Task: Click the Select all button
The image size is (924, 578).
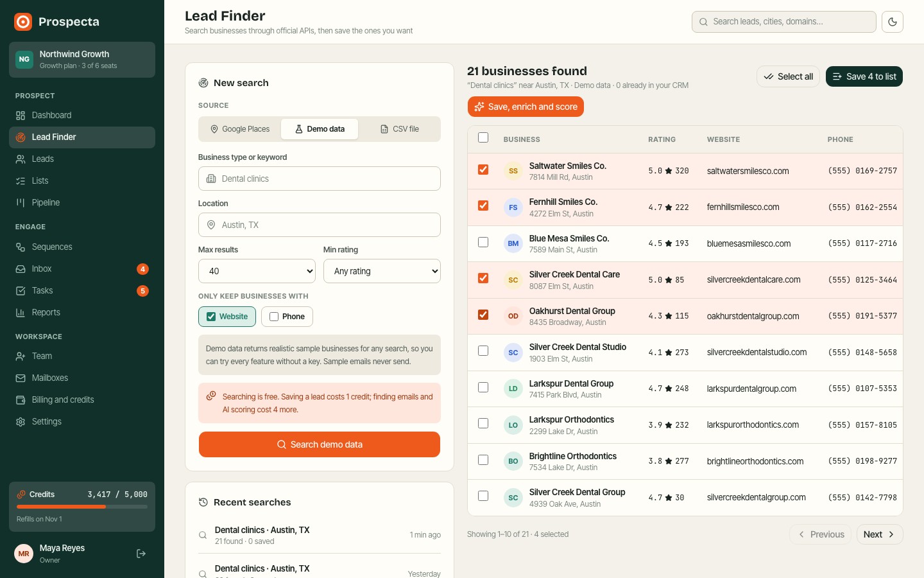Action: (x=788, y=76)
